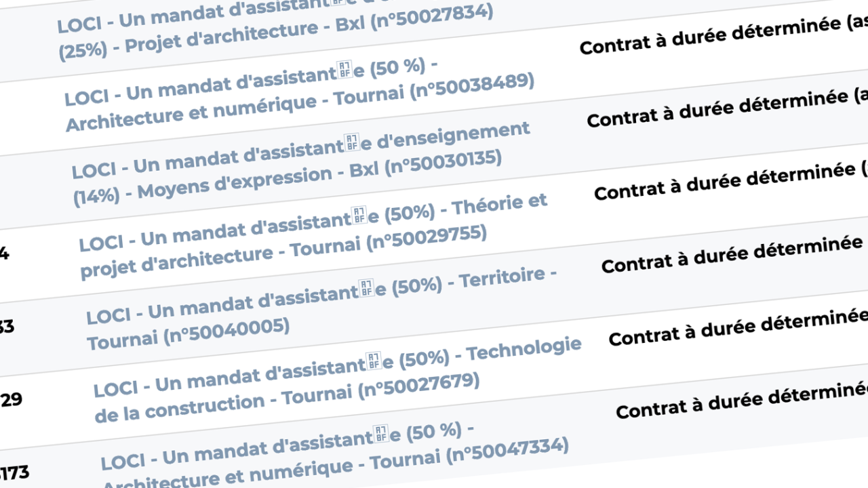
Task: Open the Projet d'architecture Bxl n°50027834 listing
Action: coord(275,28)
